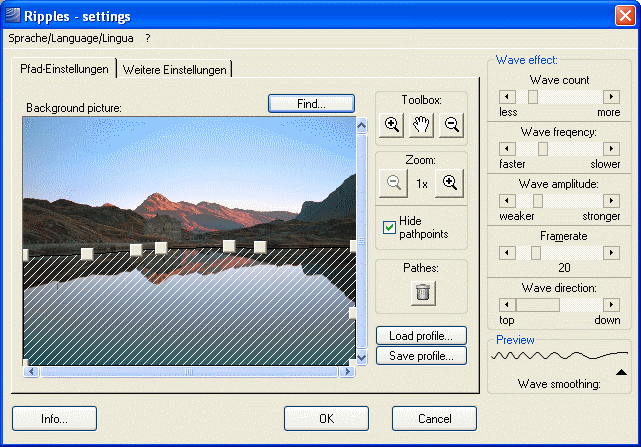Click Wave direction left arrow (top)
Image resolution: width=641 pixels, height=447 pixels.
(507, 305)
